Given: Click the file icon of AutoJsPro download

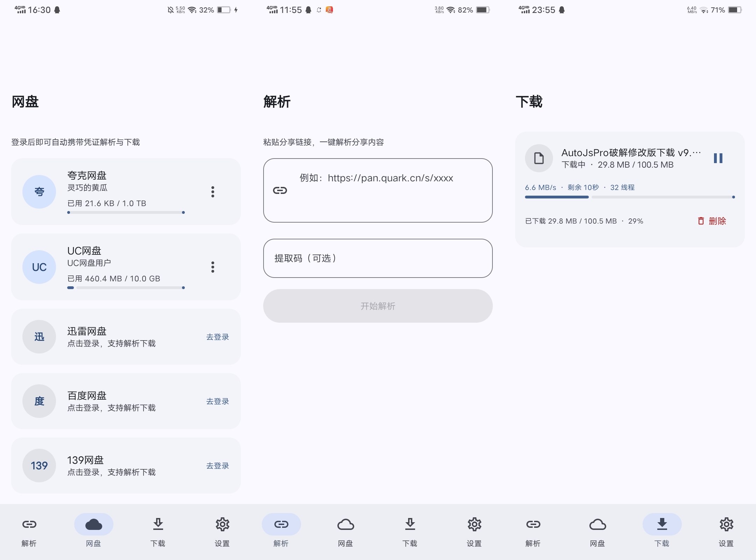Looking at the screenshot, I should pyautogui.click(x=539, y=158).
